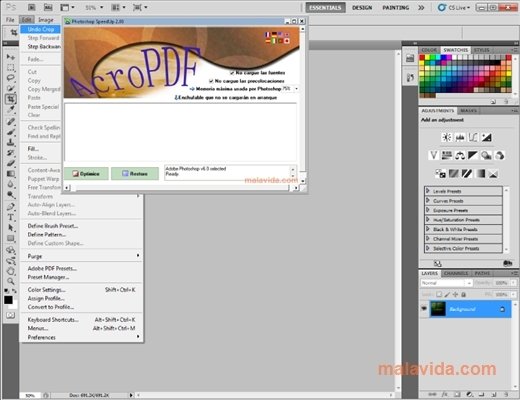
Task: Toggle Quick Mask mode button
Action: (x=10, y=315)
